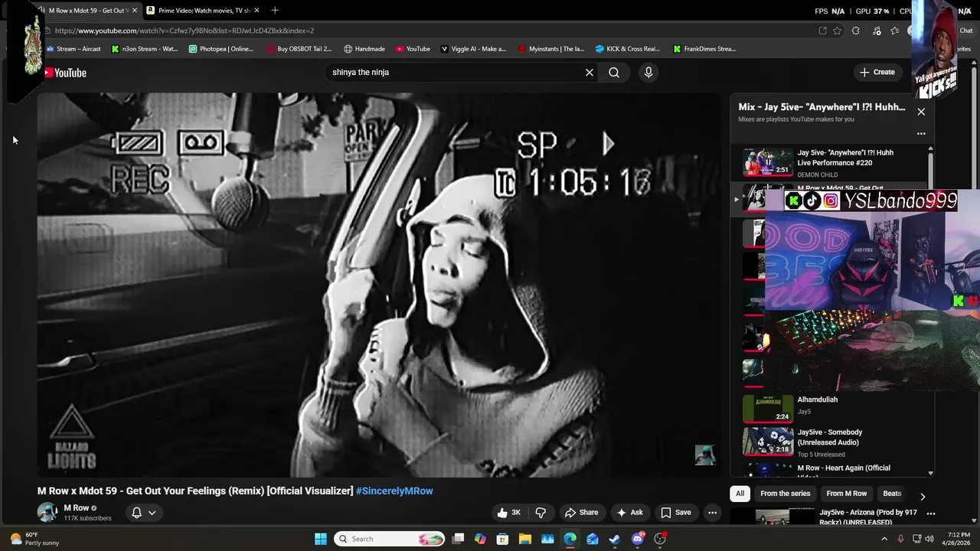Open Steam from the taskbar

(615, 539)
